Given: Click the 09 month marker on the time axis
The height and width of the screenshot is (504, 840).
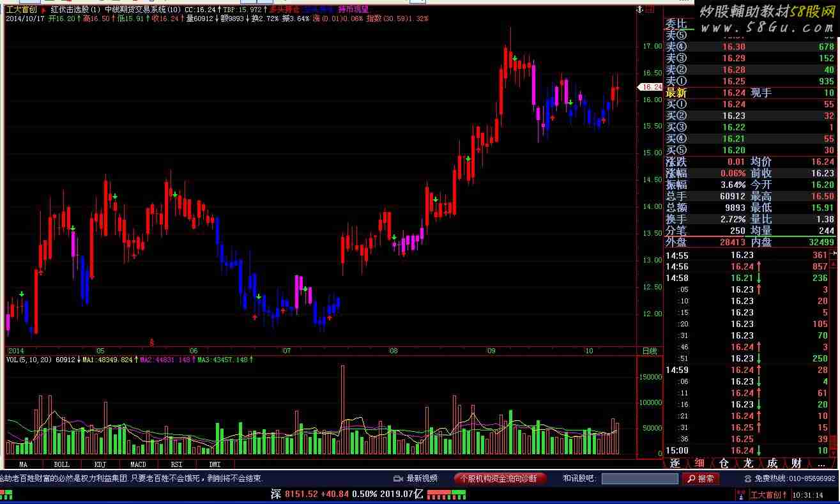Looking at the screenshot, I should click(491, 351).
